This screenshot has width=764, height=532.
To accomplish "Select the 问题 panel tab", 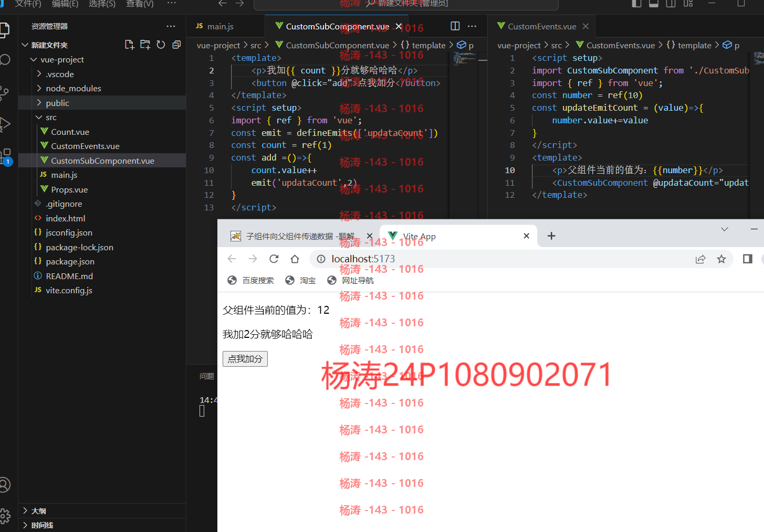I will [207, 376].
